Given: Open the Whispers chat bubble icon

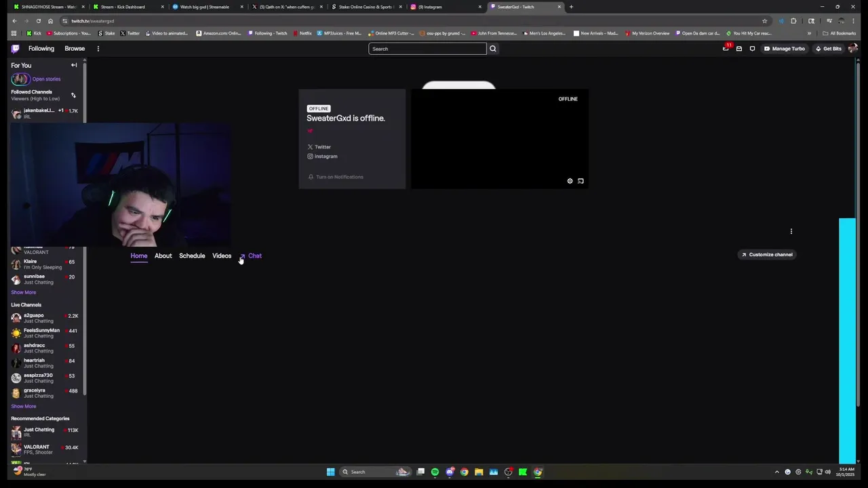Looking at the screenshot, I should click(752, 49).
